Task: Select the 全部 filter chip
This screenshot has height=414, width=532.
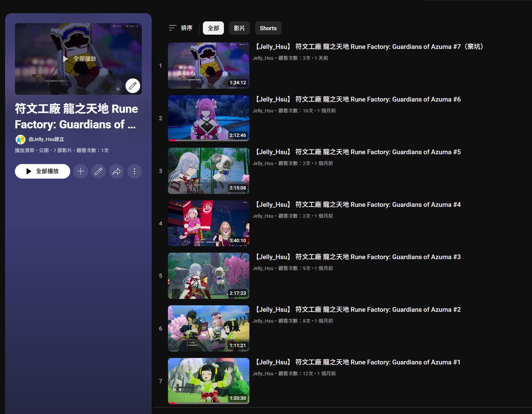Action: 213,28
